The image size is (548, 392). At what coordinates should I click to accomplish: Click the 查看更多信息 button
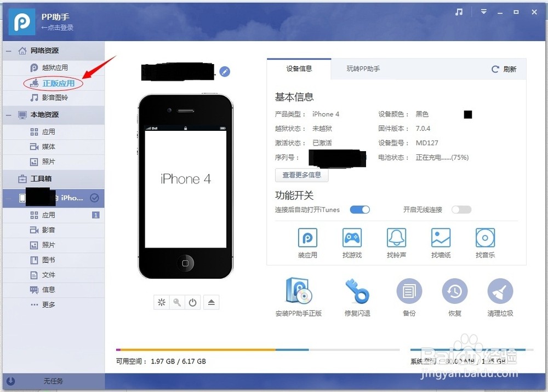[301, 175]
